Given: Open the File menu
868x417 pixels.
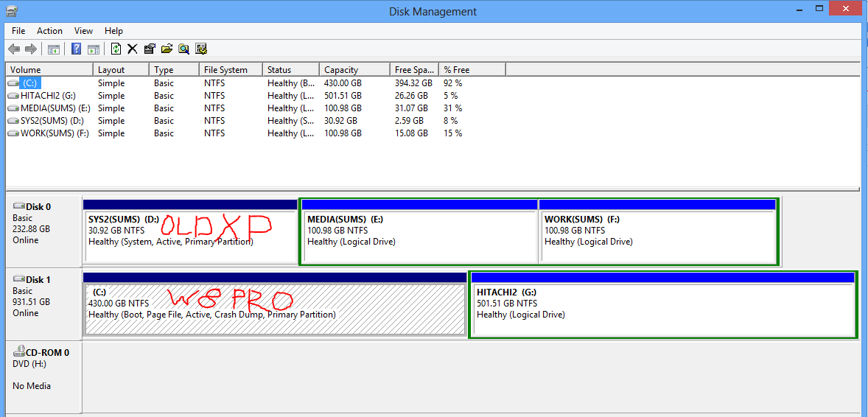Looking at the screenshot, I should tap(18, 31).
